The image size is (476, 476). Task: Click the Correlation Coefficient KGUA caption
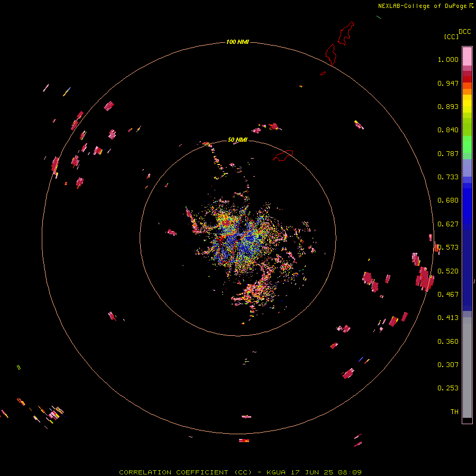(x=240, y=472)
